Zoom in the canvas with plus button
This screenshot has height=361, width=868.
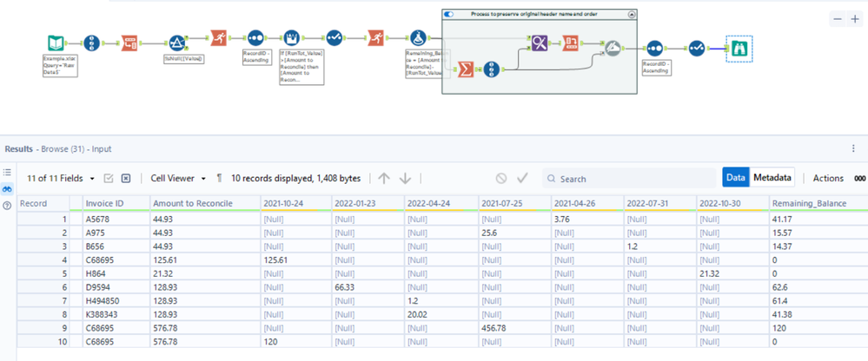855,19
